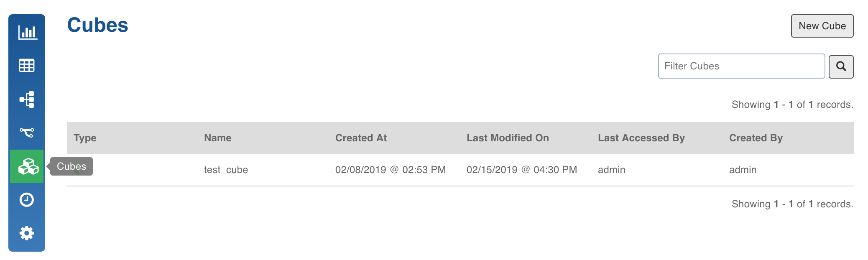868x260 pixels.
Task: Click the Cubes page heading
Action: coord(97,25)
